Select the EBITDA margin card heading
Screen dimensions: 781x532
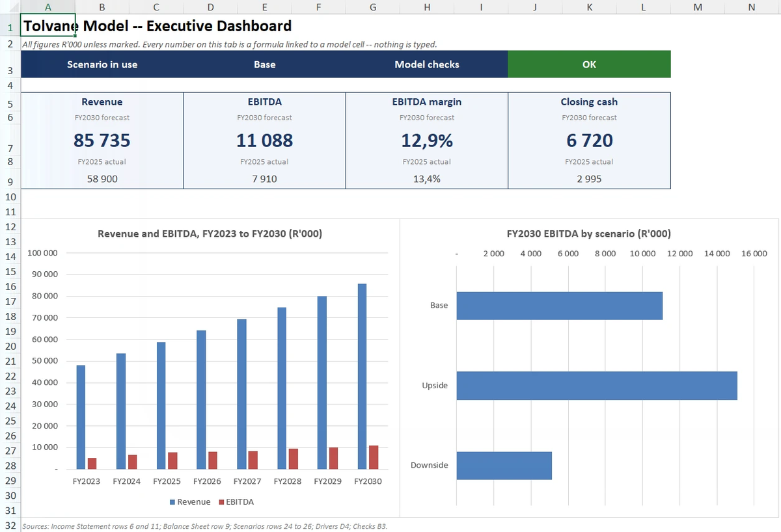click(427, 101)
